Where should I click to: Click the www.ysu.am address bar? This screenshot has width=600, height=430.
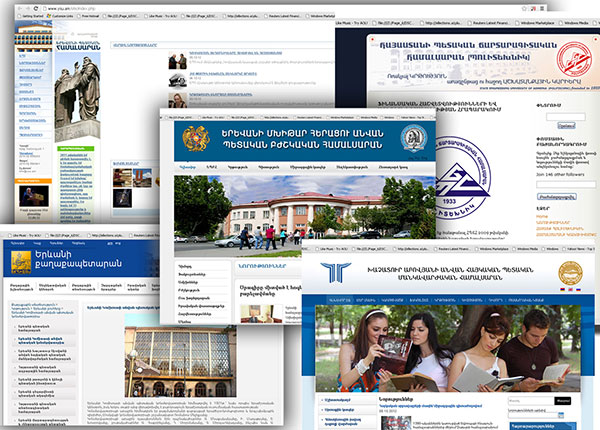(279, 8)
